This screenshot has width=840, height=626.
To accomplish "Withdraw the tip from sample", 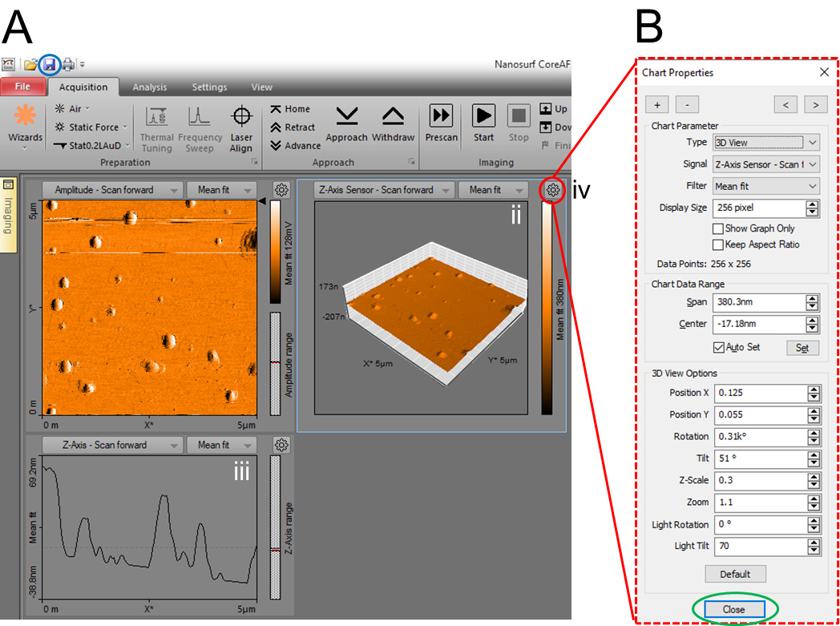I will tap(394, 124).
